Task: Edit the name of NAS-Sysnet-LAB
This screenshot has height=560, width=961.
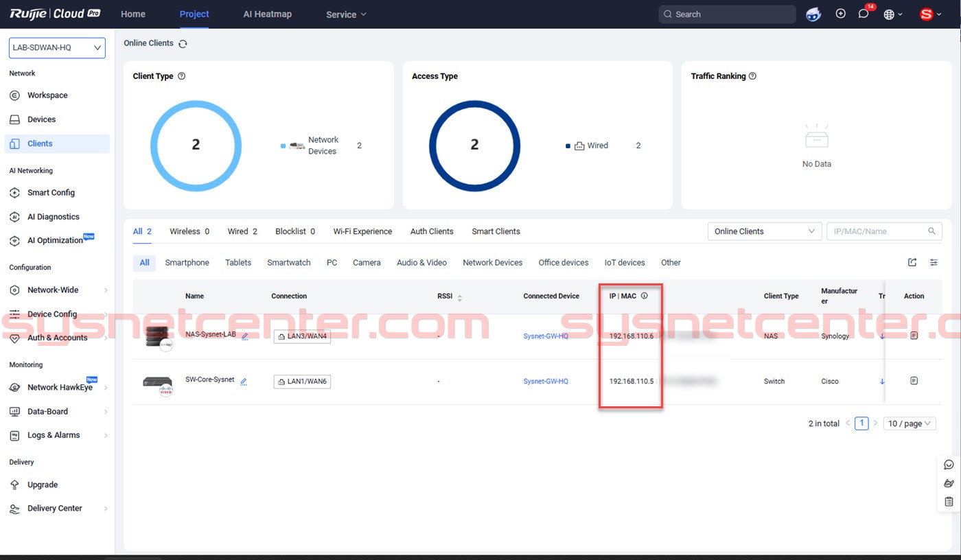Action: (x=245, y=336)
